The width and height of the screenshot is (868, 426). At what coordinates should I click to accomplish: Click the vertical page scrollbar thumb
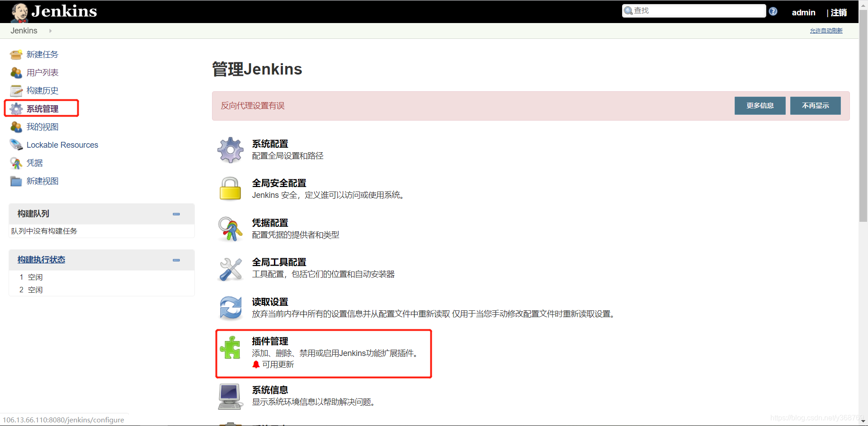point(863,115)
